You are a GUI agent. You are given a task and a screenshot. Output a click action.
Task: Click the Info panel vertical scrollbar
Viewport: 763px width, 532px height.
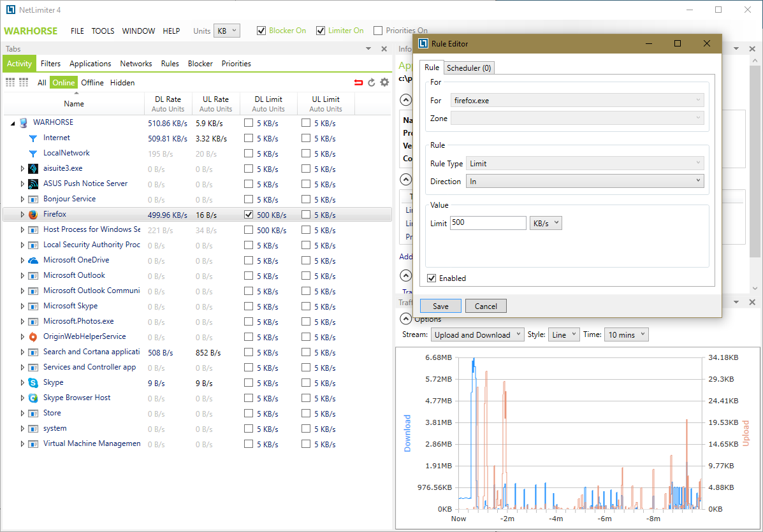tap(755, 161)
